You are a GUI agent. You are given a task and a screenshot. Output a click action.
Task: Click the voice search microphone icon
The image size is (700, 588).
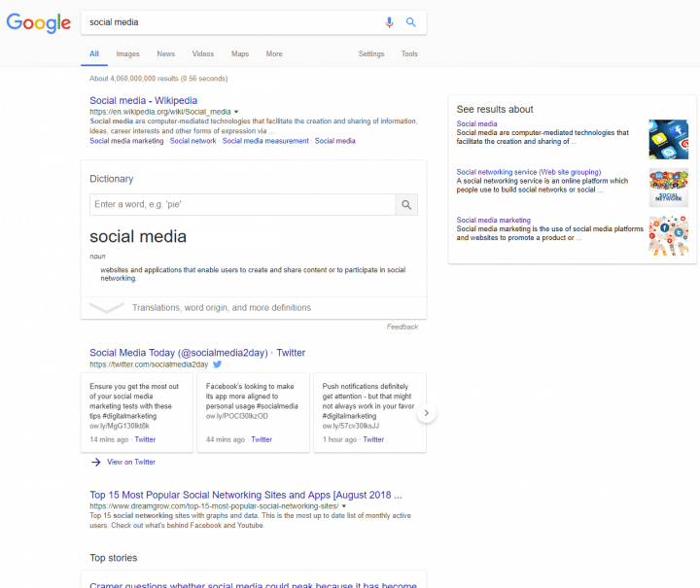pyautogui.click(x=389, y=22)
